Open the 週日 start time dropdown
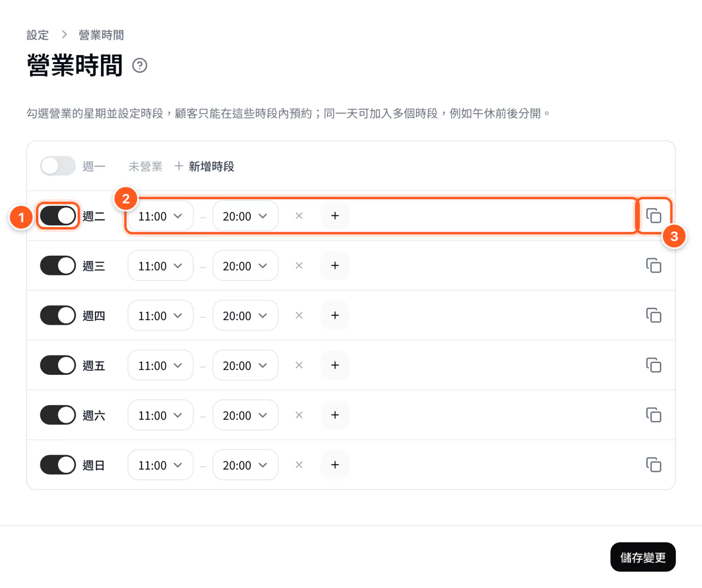 coord(161,465)
